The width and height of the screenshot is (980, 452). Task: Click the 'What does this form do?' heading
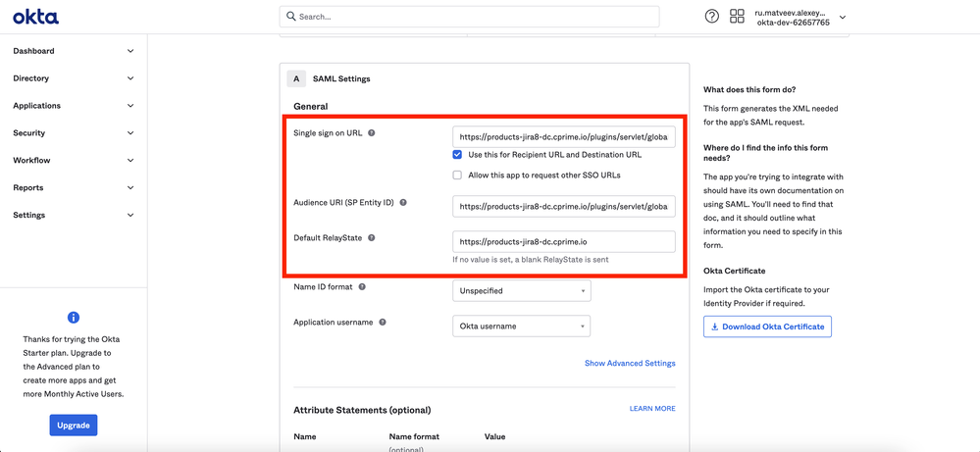pyautogui.click(x=749, y=89)
